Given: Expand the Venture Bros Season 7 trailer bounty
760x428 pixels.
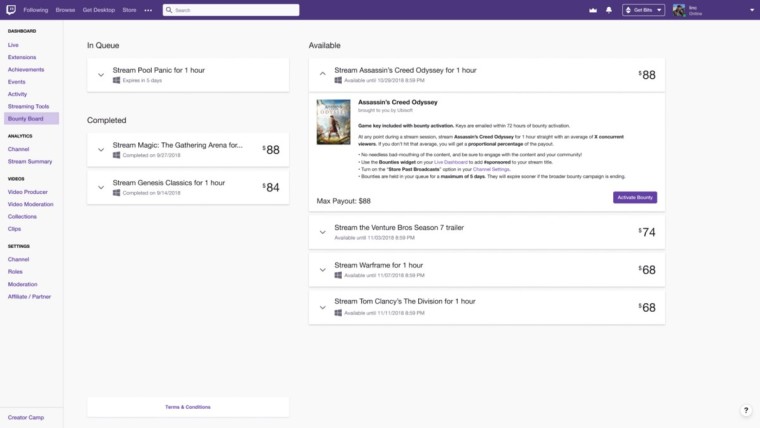Looking at the screenshot, I should coord(322,233).
